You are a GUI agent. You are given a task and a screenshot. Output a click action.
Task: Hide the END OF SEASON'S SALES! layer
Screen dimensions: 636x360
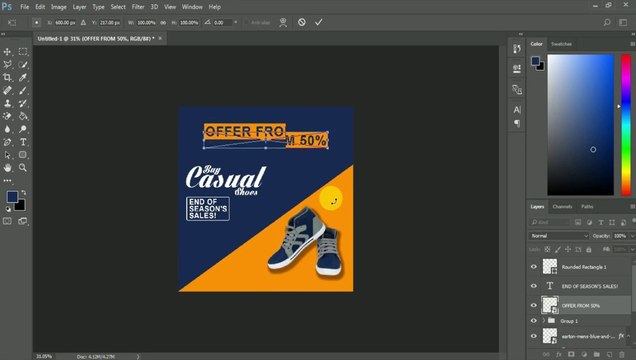point(534,286)
